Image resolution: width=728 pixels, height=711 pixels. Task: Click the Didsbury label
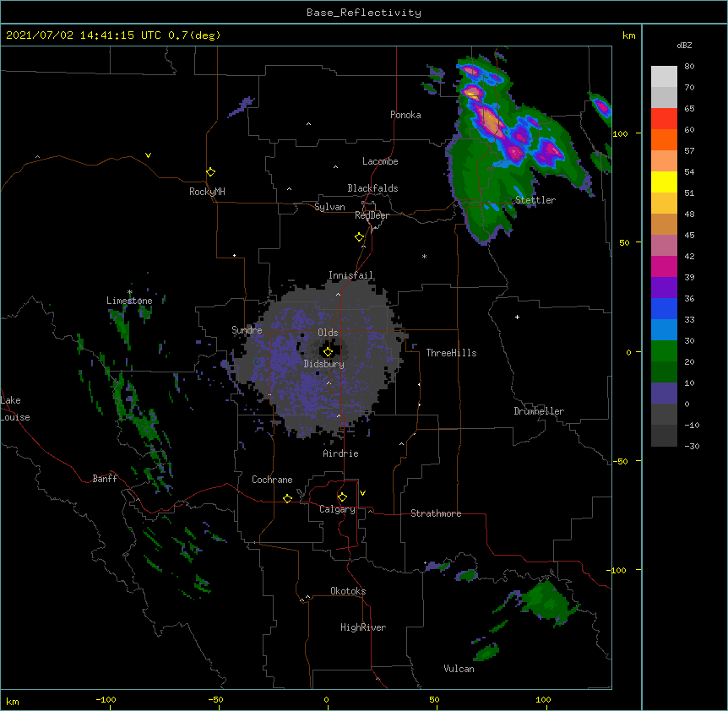(324, 364)
